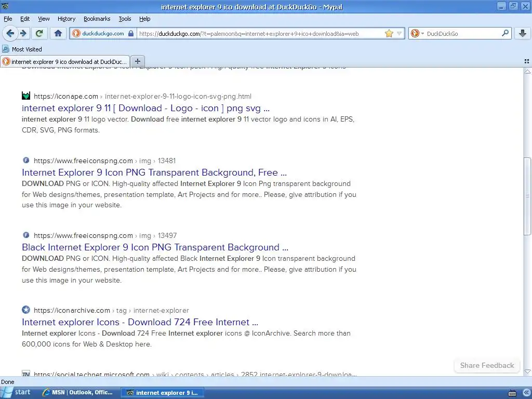Click the DuckDuckGo search engine icon in search box
Screen dimensions: 532x399
(415, 33)
